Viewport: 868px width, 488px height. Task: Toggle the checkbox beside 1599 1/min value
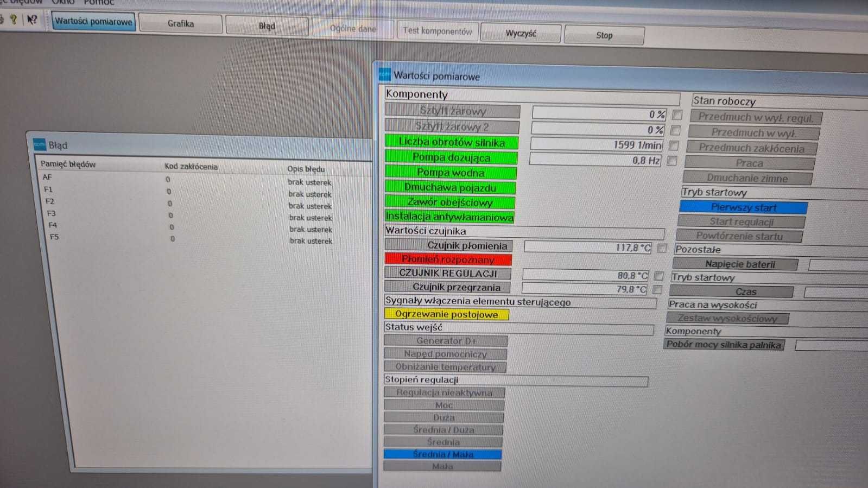coord(674,145)
